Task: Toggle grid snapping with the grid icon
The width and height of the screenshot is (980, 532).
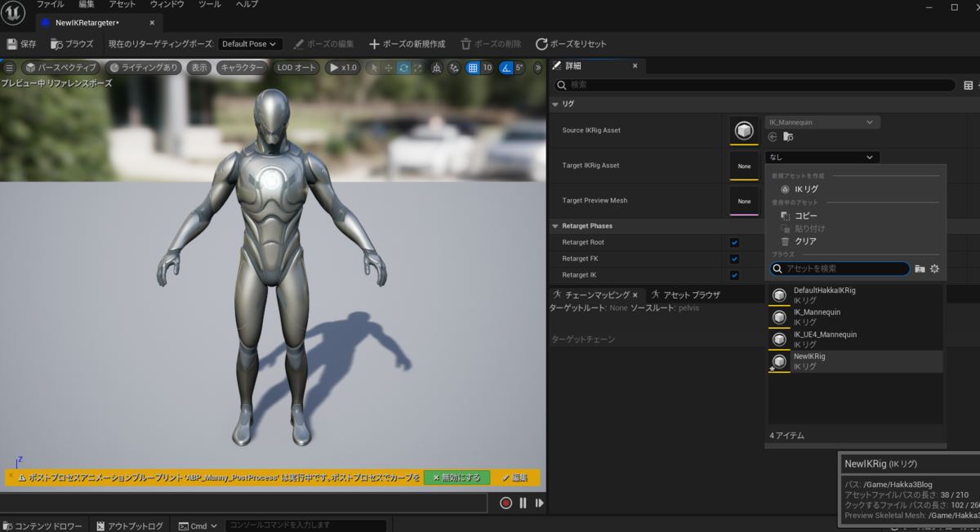Action: pos(474,68)
